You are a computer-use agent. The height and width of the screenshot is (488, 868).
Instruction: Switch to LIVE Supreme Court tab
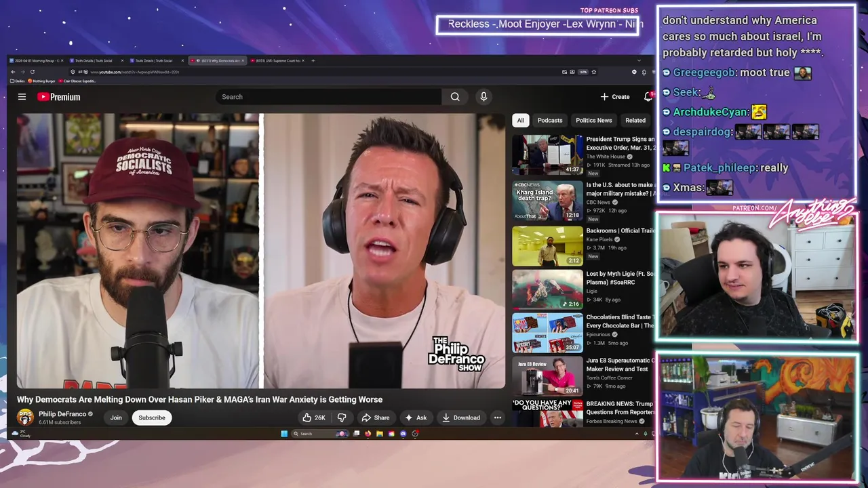tap(278, 60)
